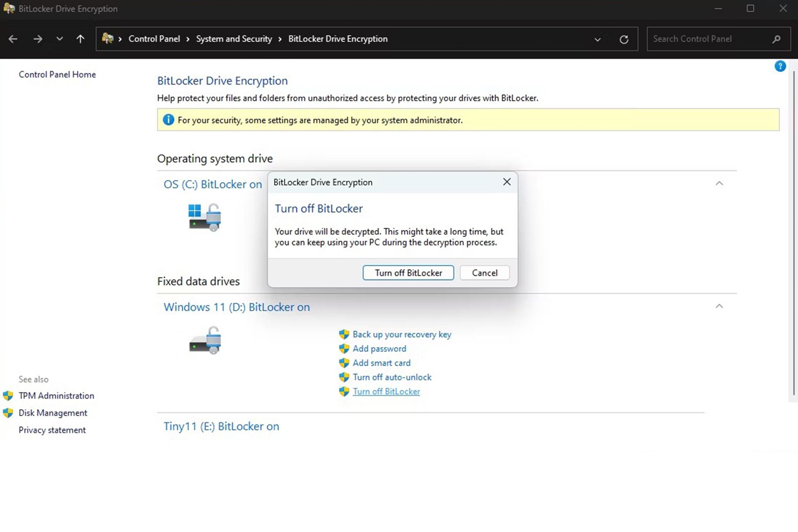Open the System and Security breadcrumb
This screenshot has width=798, height=532.
(234, 39)
